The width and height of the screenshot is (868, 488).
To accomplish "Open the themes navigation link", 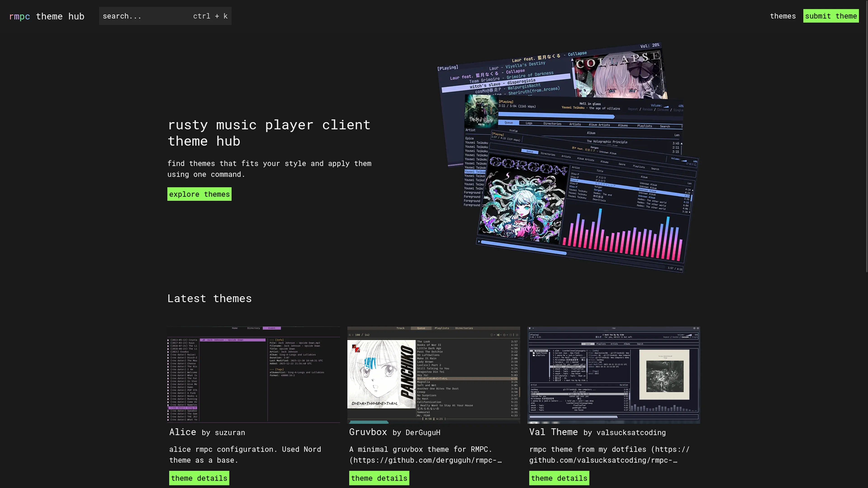I will click(x=783, y=16).
